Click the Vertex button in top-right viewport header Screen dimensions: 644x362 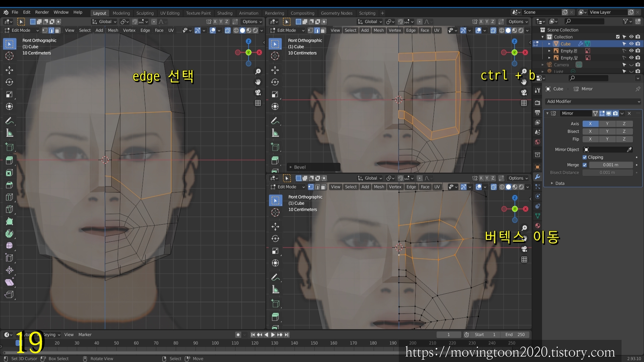tap(395, 31)
